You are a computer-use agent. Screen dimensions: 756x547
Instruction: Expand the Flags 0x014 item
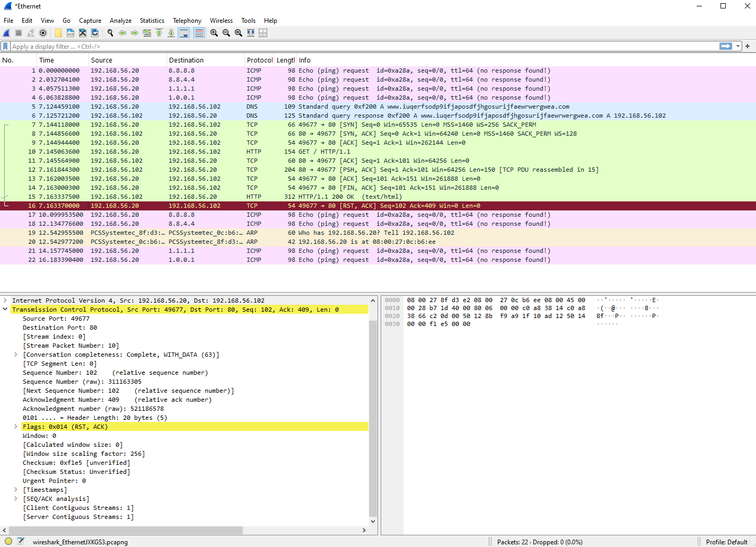point(16,427)
